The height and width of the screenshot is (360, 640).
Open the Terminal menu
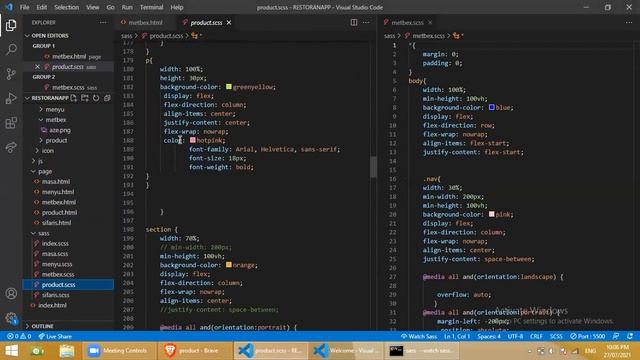pos(151,7)
